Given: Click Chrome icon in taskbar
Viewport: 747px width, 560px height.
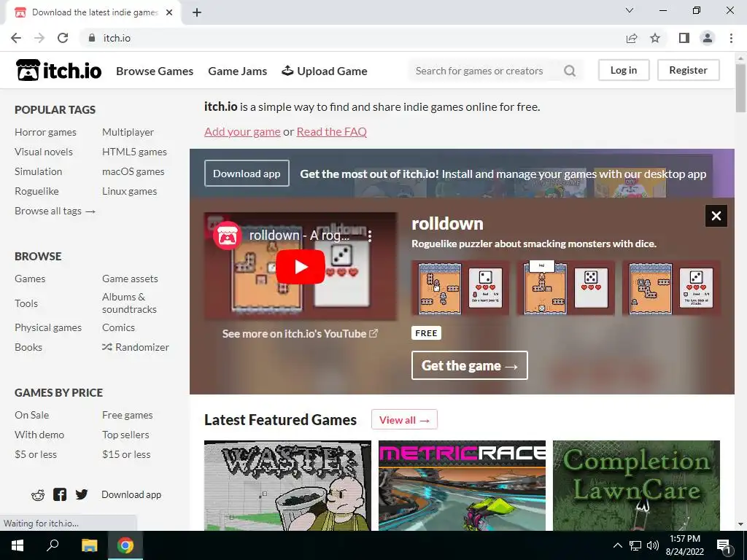Looking at the screenshot, I should coord(125,545).
